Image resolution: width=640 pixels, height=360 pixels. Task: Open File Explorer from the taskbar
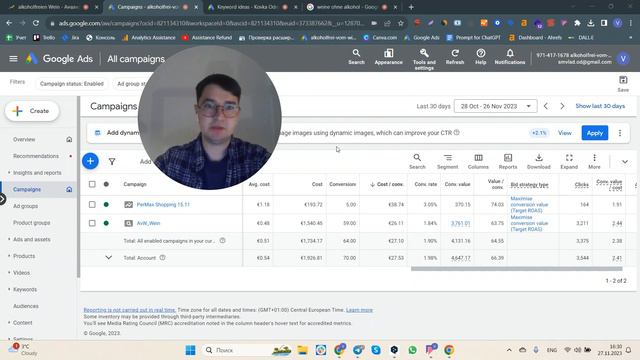[x=302, y=350]
